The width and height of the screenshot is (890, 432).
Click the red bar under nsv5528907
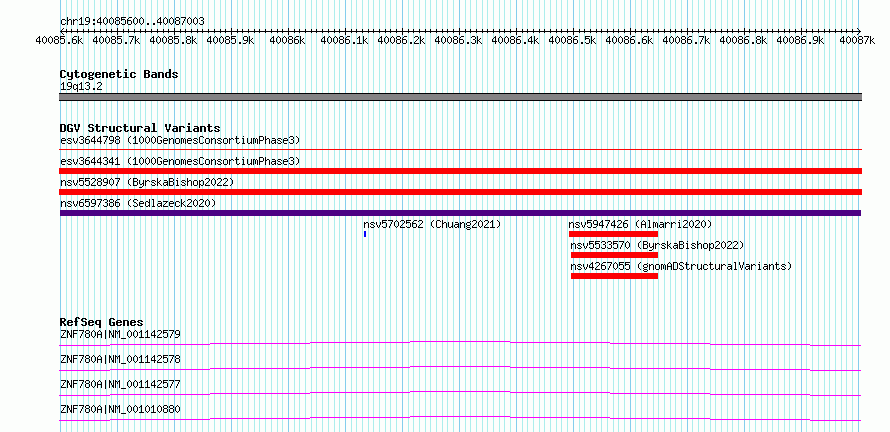[460, 192]
